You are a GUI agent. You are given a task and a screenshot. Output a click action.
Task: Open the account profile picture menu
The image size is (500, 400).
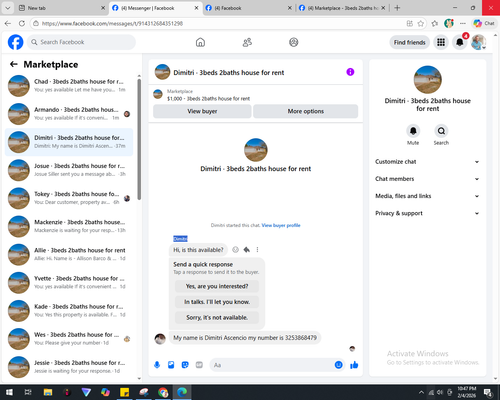coord(478,42)
